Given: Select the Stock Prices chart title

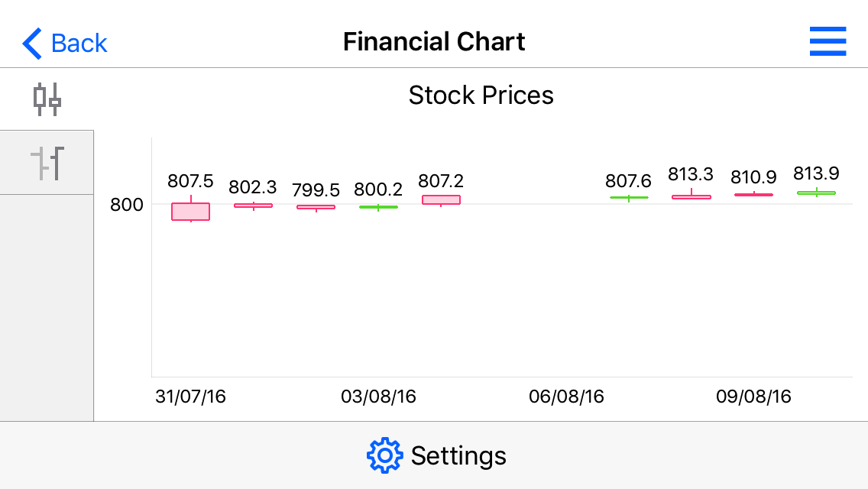Looking at the screenshot, I should pyautogui.click(x=481, y=95).
